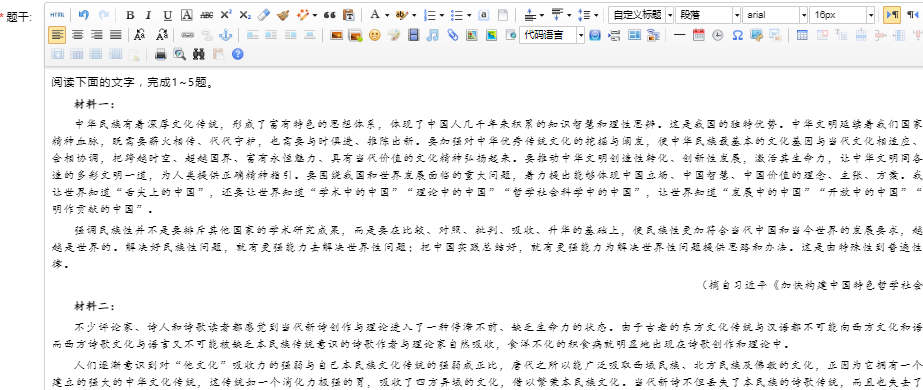Click the multiple image upload icon
Viewport: 923px width, 390px height.
(356, 35)
